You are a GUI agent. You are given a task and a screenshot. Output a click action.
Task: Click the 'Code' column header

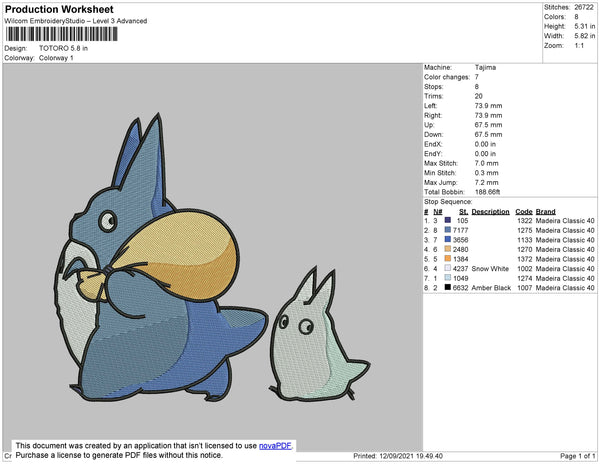tap(523, 212)
